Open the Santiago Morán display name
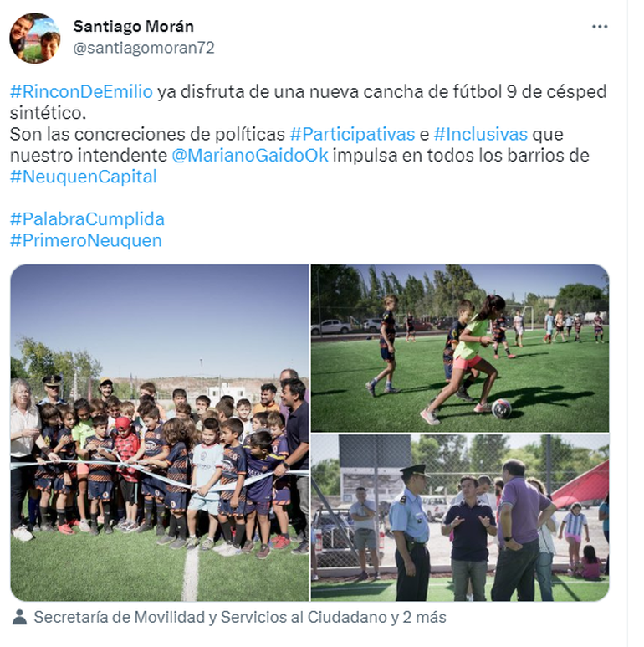The image size is (644, 647). click(134, 27)
